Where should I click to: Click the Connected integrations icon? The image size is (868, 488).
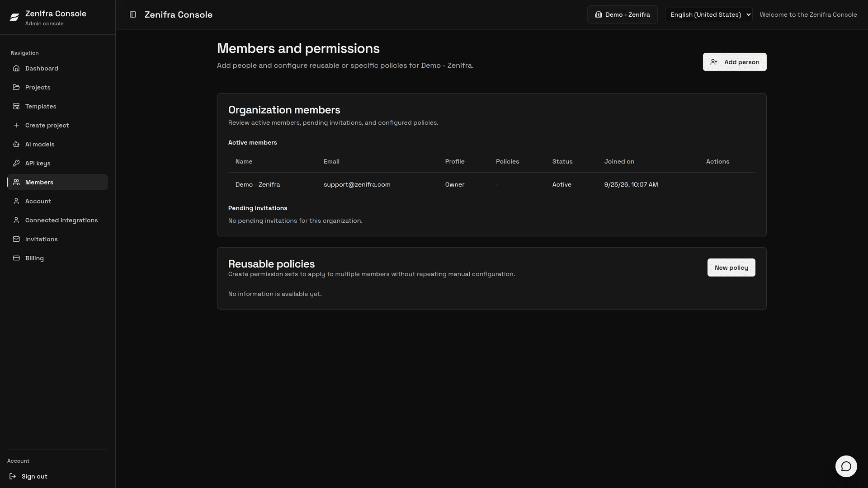pyautogui.click(x=16, y=220)
